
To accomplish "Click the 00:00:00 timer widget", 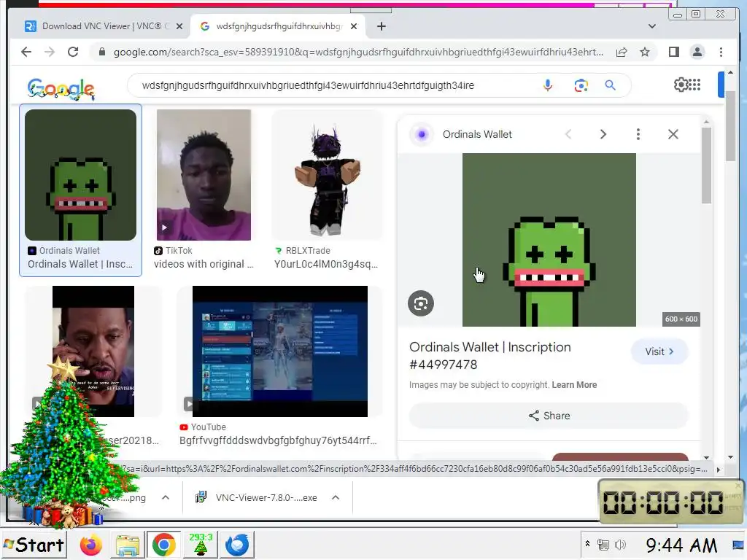I will coord(671,502).
